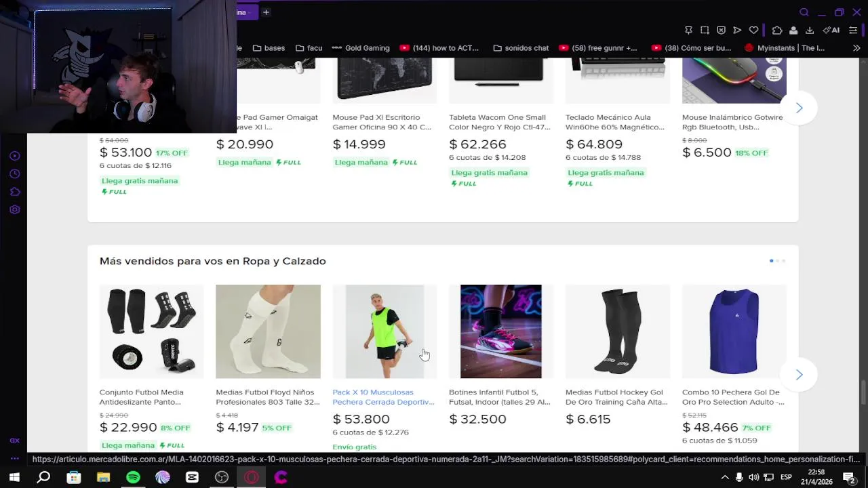Viewport: 868px width, 488px height.
Task: Open the profile account icon in toolbar
Action: 793,30
